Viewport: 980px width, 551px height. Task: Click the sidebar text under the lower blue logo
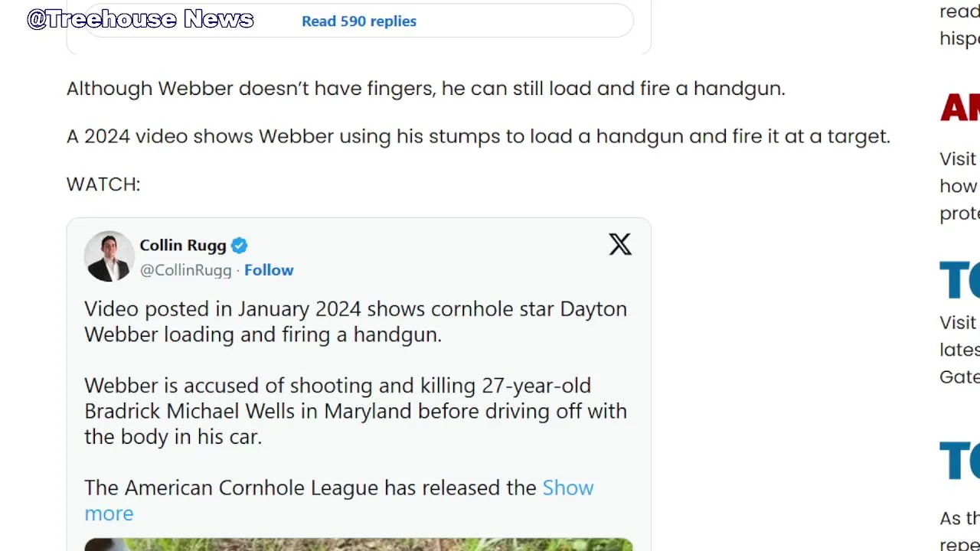pos(959,530)
